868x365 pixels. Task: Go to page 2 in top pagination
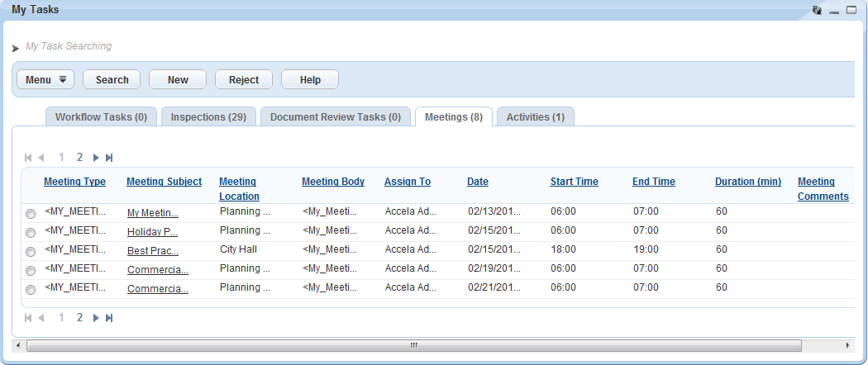point(80,157)
